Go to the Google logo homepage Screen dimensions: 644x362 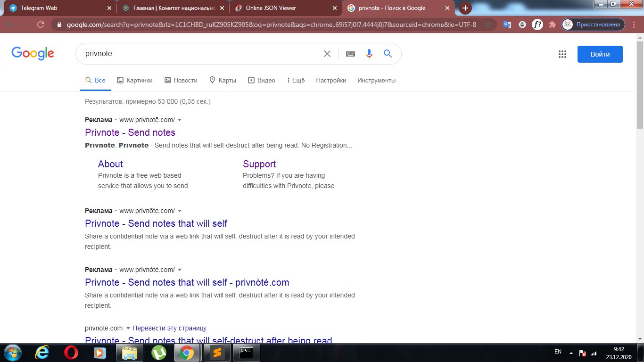click(33, 53)
